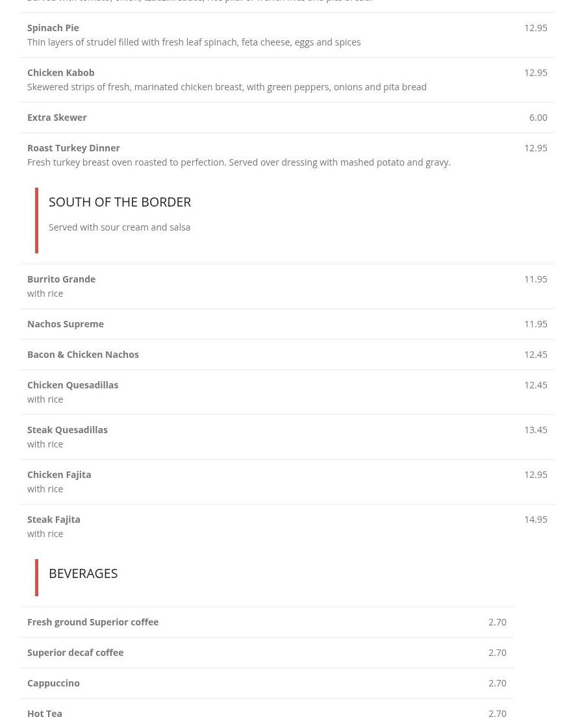Click the South of the Border heading
The width and height of the screenshot is (578, 728).
pos(119,202)
